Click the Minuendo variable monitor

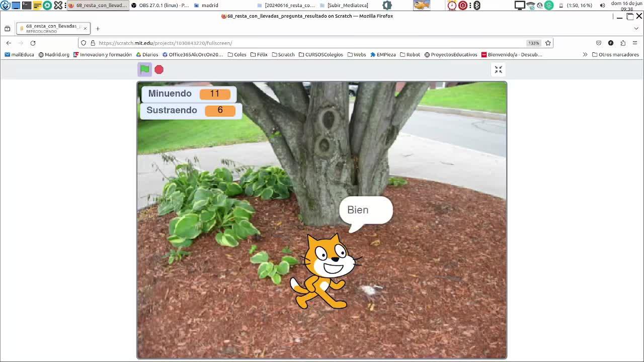pos(188,94)
